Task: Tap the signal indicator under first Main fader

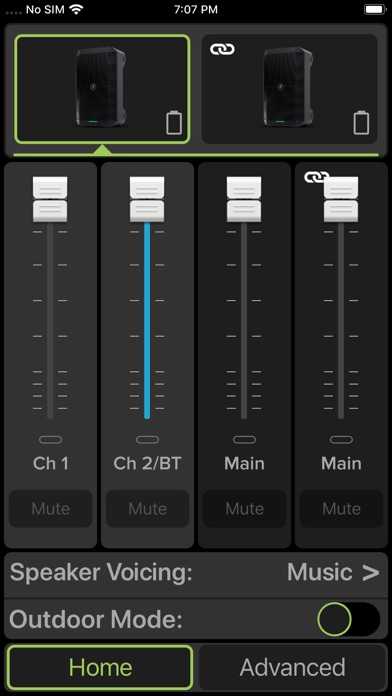Action: [245, 440]
